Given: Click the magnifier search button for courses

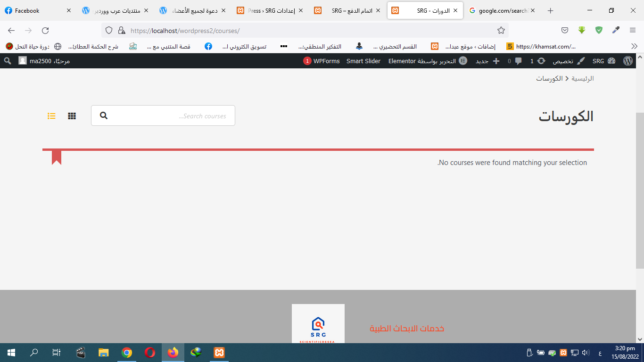Looking at the screenshot, I should (104, 115).
